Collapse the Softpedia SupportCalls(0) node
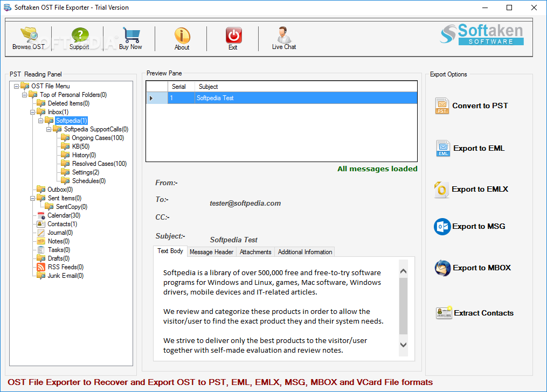This screenshot has height=392, width=547. [49, 129]
